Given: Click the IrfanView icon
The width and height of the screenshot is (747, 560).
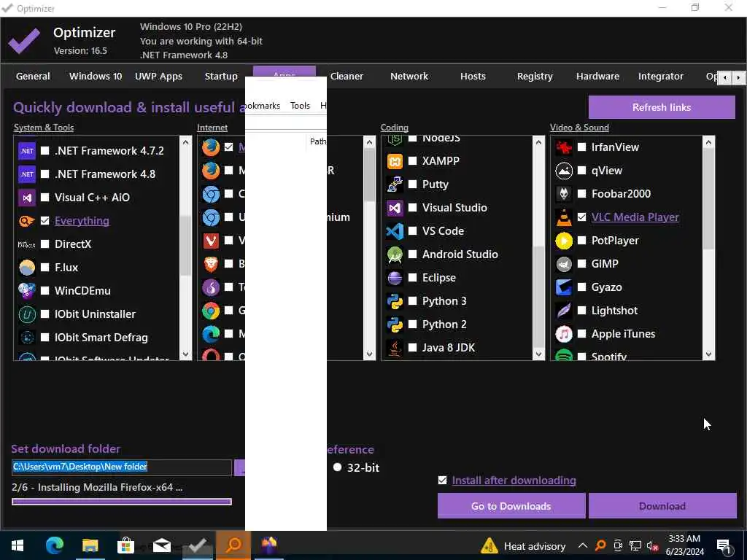Looking at the screenshot, I should click(564, 147).
